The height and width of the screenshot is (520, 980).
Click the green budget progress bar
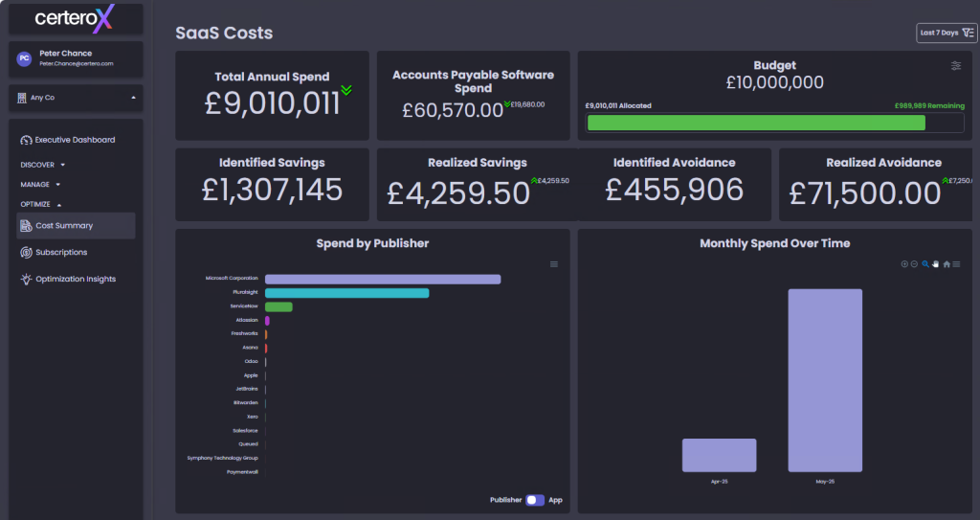click(756, 123)
